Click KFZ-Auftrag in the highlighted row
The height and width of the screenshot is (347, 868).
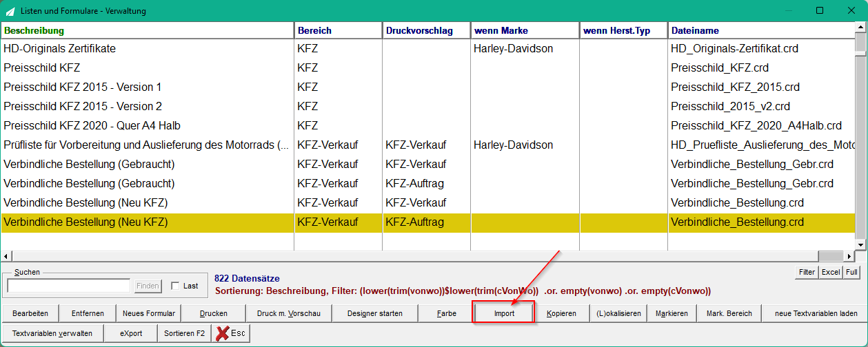(x=414, y=222)
